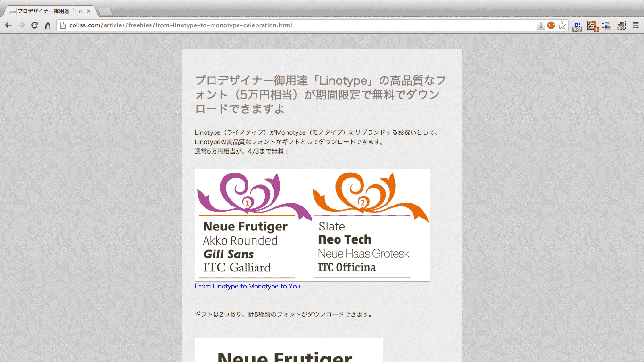
Task: Click the forward navigation arrow
Action: click(21, 25)
